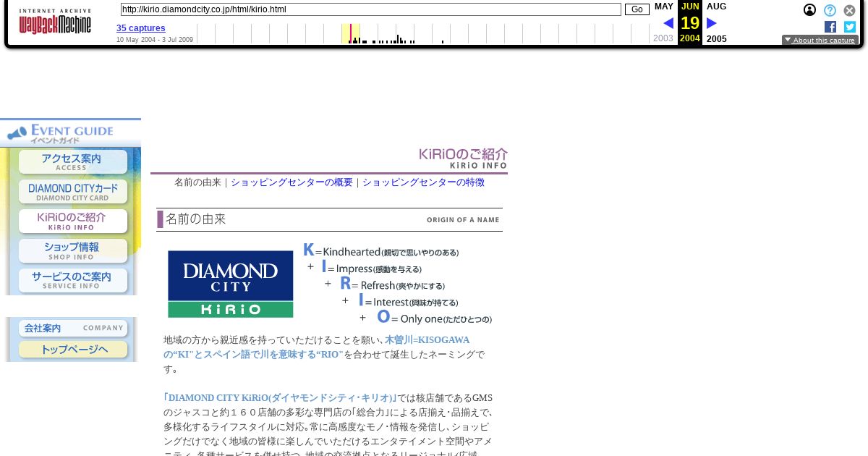Select year 2005 in timeline
This screenshot has height=456, width=868.
(x=717, y=39)
